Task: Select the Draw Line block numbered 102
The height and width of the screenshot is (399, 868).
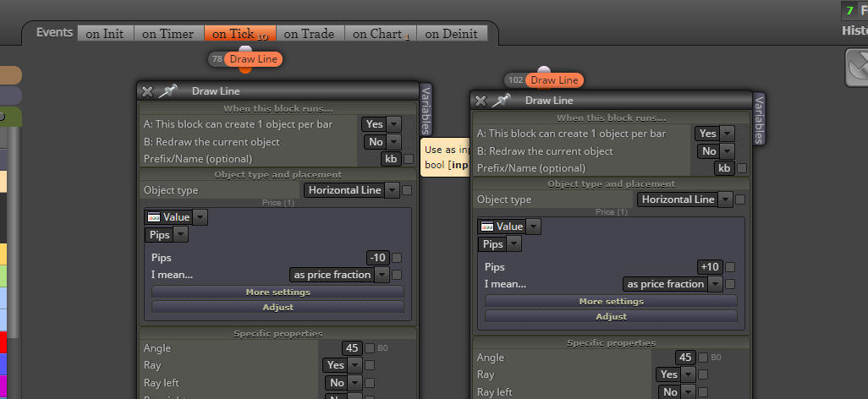Action: pyautogui.click(x=554, y=80)
